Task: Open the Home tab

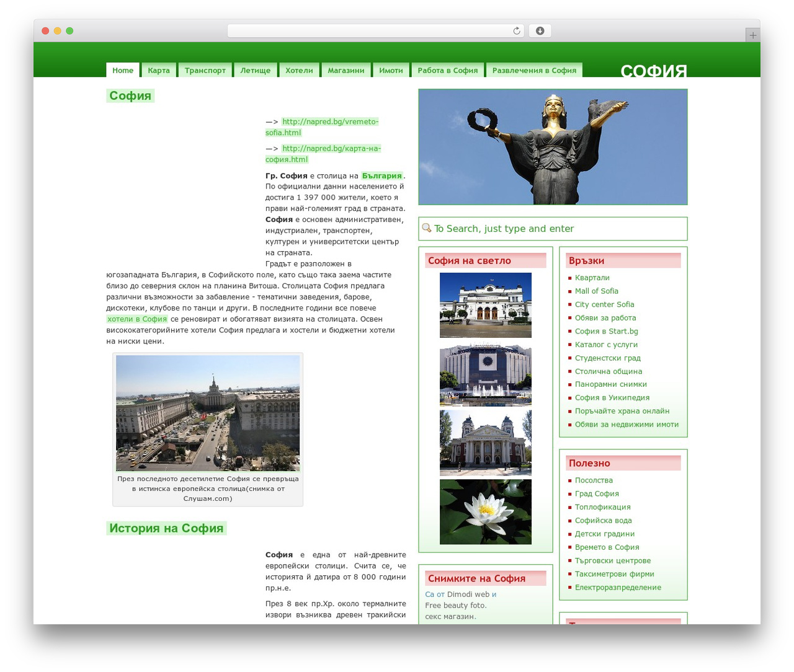Action: point(123,70)
